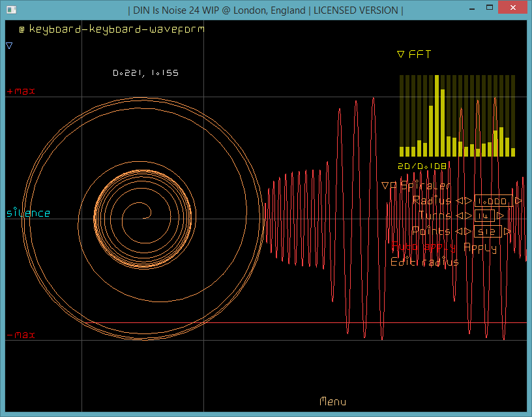Toggle the Auto apply option
The image size is (532, 417).
tap(424, 247)
